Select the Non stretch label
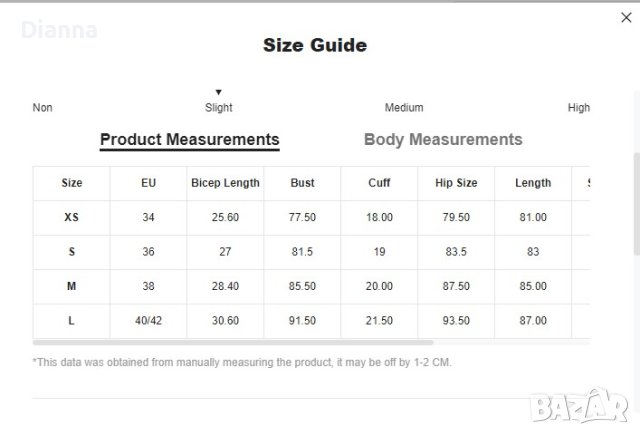 coord(43,108)
